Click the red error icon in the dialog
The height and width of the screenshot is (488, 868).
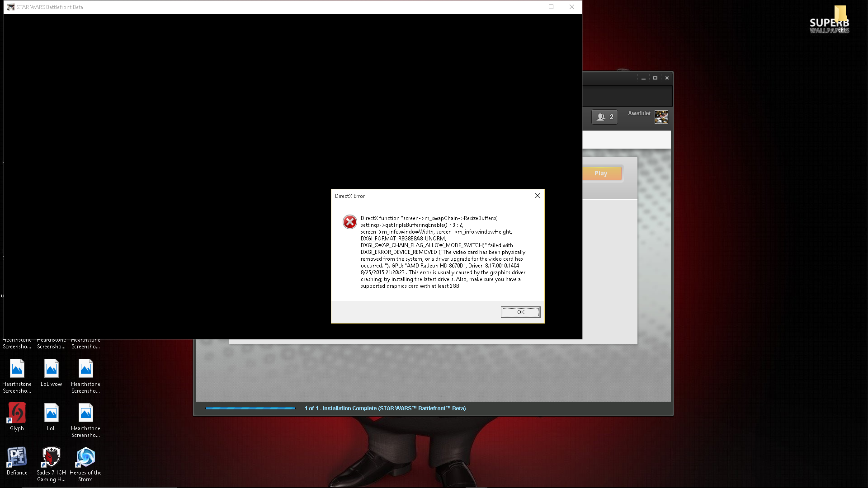coord(349,222)
